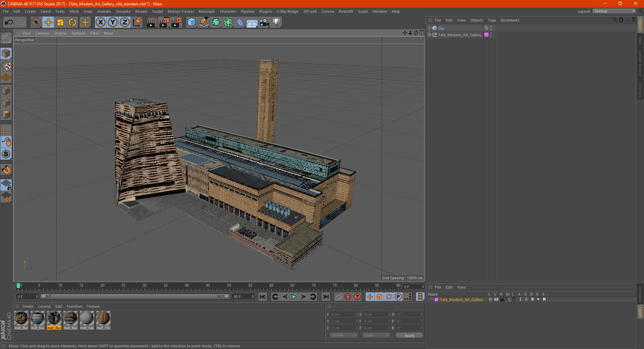The image size is (644, 349).
Task: Click the Undo arrow icon
Action: (9, 22)
